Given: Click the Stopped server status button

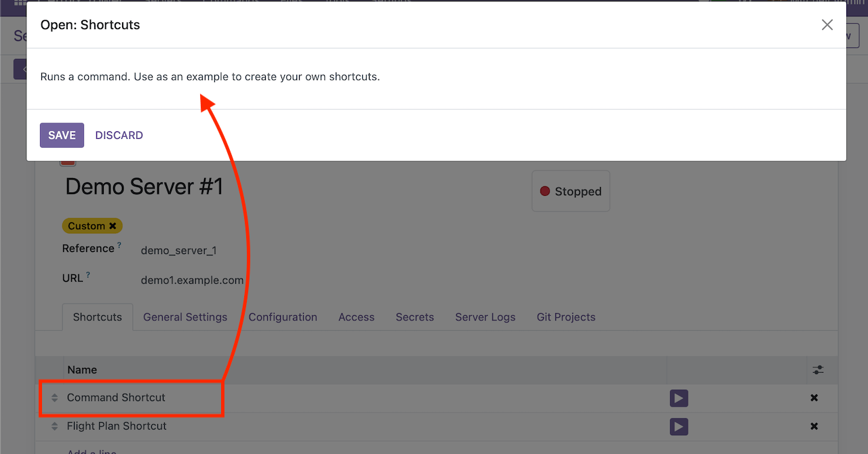Looking at the screenshot, I should point(570,192).
